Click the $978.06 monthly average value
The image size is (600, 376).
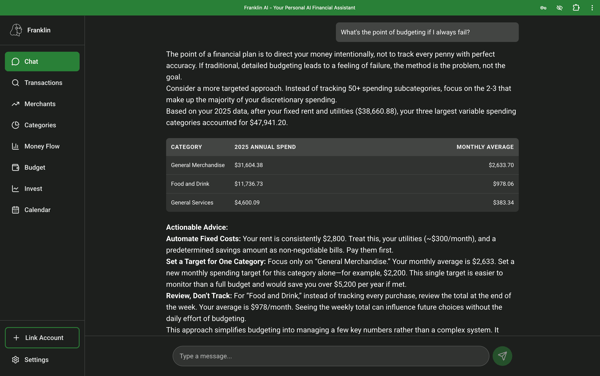click(x=503, y=184)
